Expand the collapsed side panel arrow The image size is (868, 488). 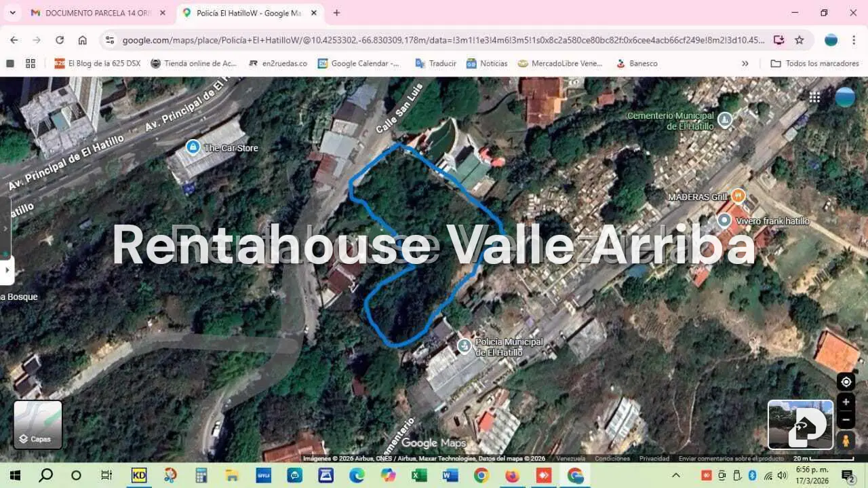pyautogui.click(x=7, y=271)
